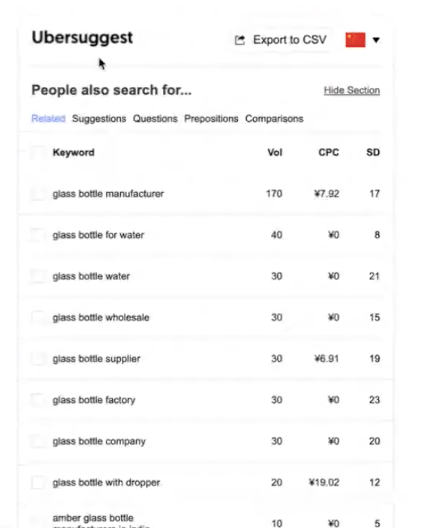Check the glass bottle with dropper row
This screenshot has width=423, height=528.
tap(38, 483)
